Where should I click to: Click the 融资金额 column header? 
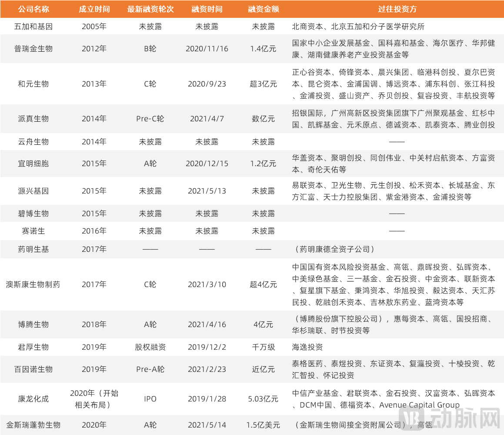[x=264, y=9]
